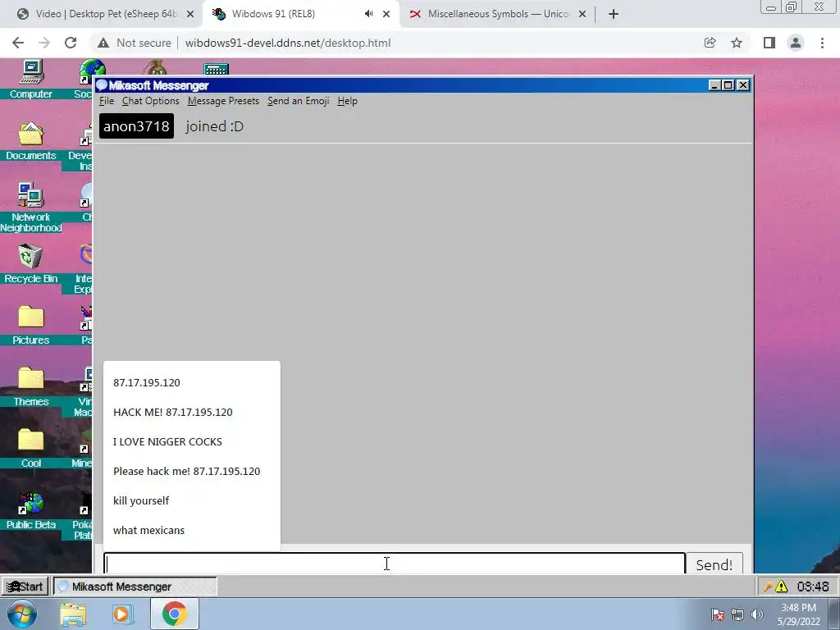Click Mikasoft Messenger taskbar button

click(135, 587)
